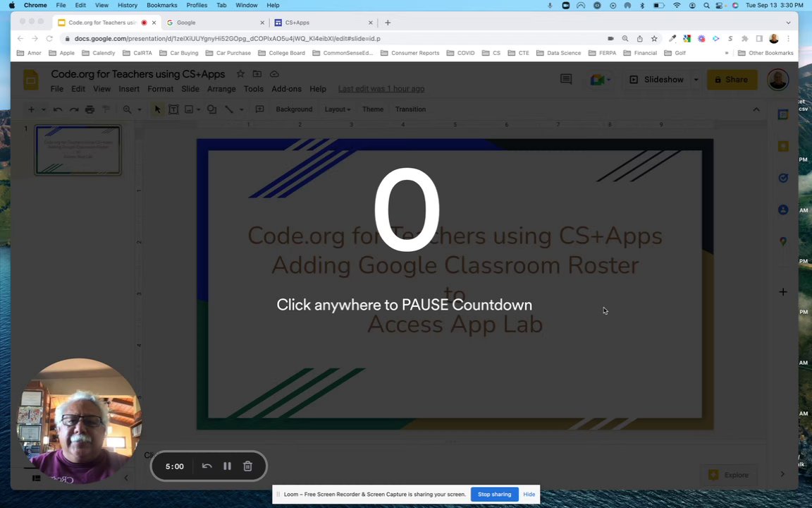The image size is (812, 508).
Task: Open Google Maps side panel icon
Action: [783, 241]
